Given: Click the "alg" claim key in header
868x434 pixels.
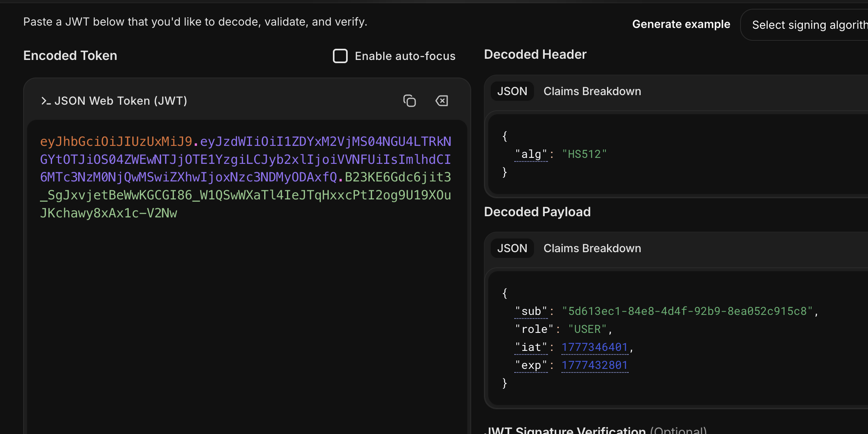Looking at the screenshot, I should click(531, 154).
